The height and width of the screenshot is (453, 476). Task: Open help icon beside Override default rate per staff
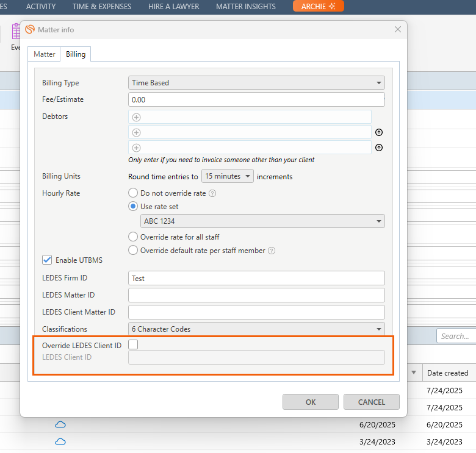pyautogui.click(x=272, y=251)
